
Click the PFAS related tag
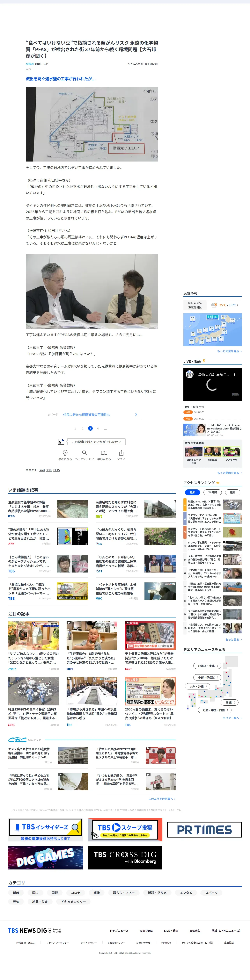click(x=56, y=470)
